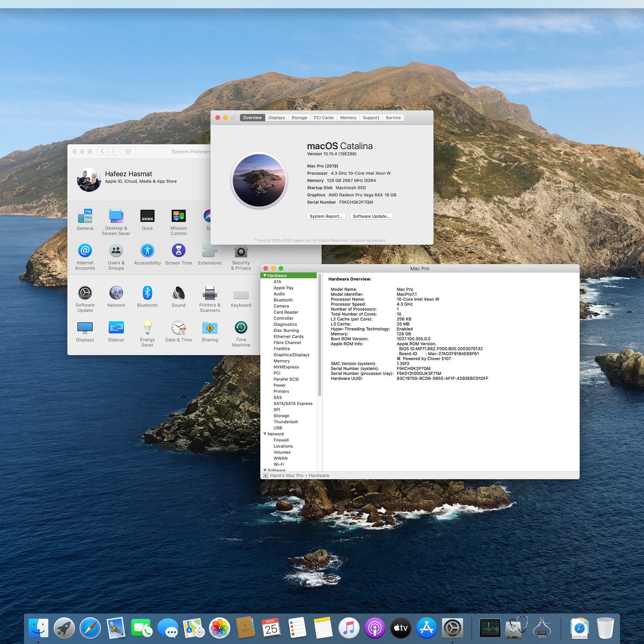Switch to the Service tab
This screenshot has height=644, width=644.
pyautogui.click(x=393, y=118)
